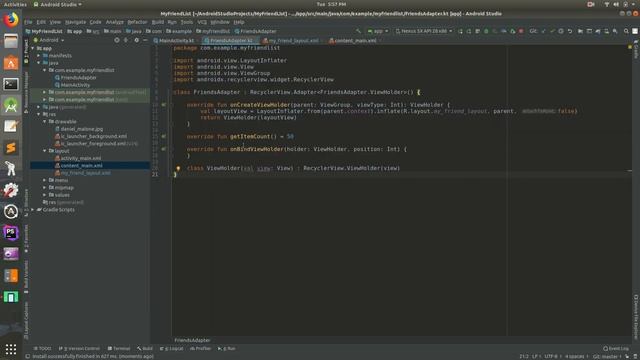
Task: Open the Terminal tool window
Action: click(119, 349)
